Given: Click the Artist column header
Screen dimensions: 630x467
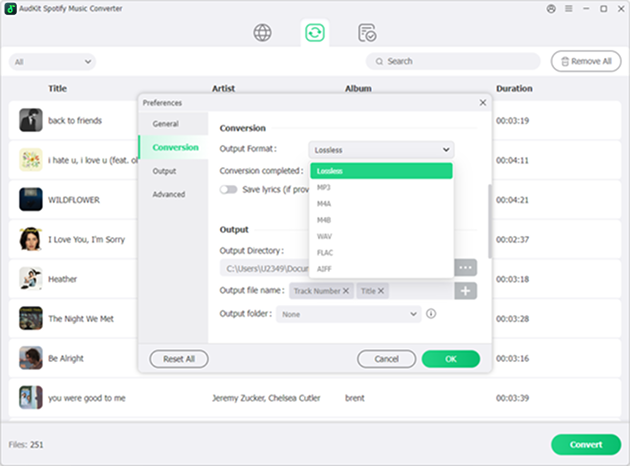Looking at the screenshot, I should tap(223, 88).
